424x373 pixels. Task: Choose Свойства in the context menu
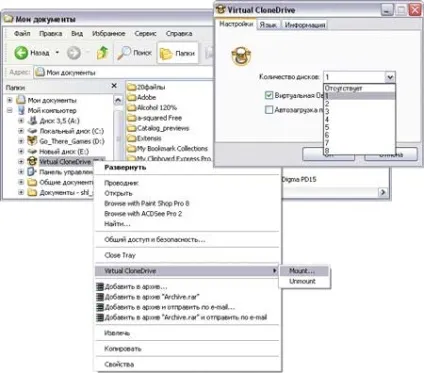coord(187,364)
